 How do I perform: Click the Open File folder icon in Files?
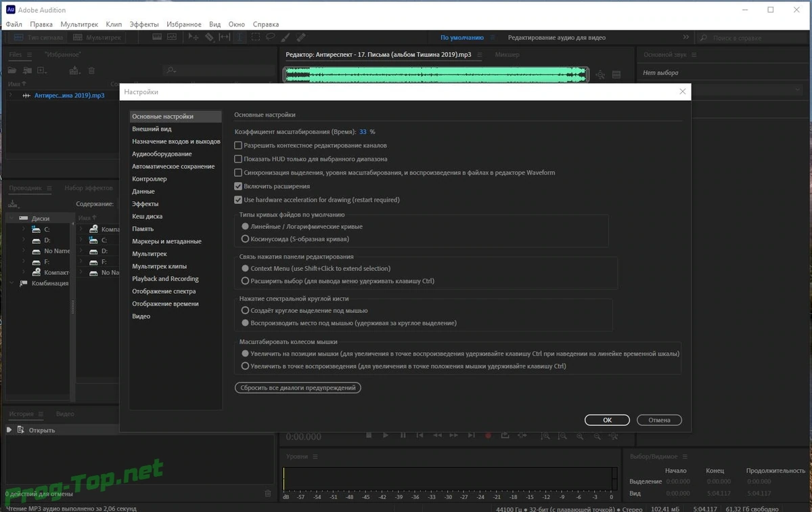coord(12,70)
